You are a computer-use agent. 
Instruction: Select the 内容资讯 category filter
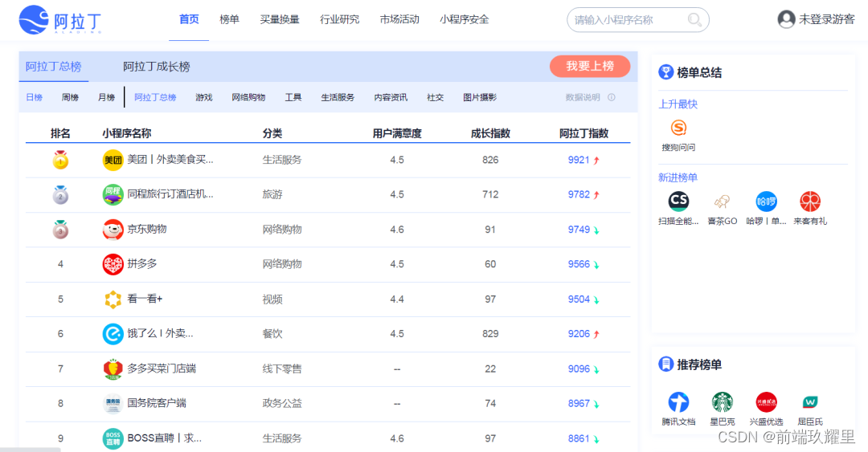391,97
